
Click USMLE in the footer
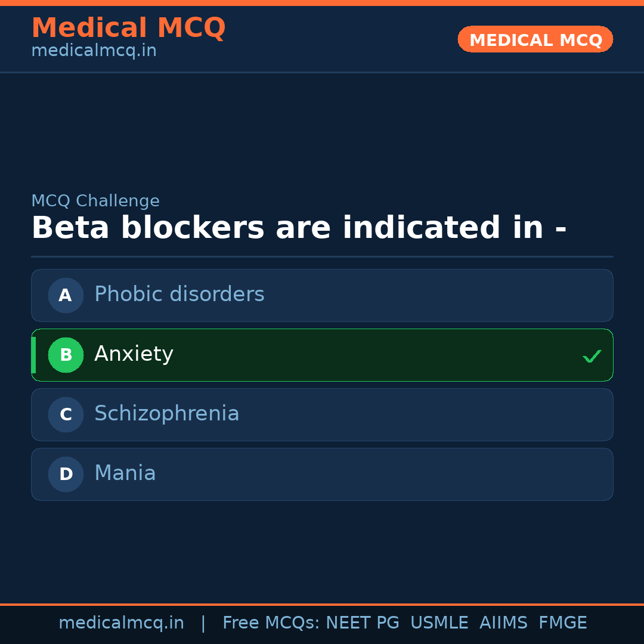click(x=439, y=623)
